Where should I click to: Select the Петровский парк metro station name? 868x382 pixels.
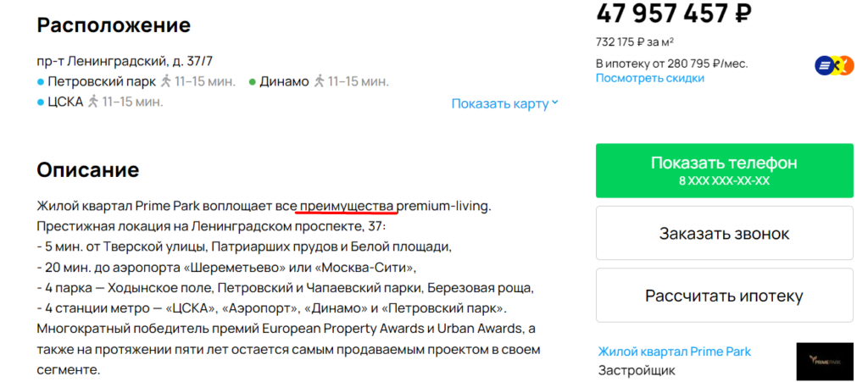click(x=102, y=82)
